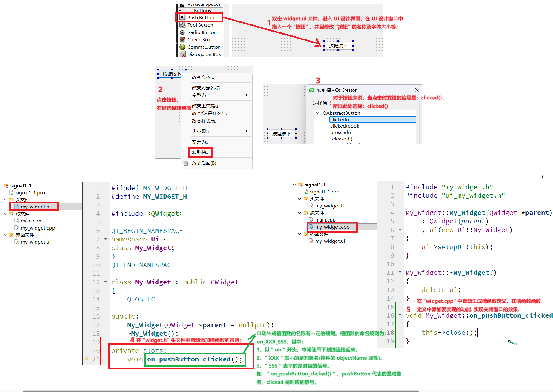Select the clicked(bool) signal

click(345, 126)
